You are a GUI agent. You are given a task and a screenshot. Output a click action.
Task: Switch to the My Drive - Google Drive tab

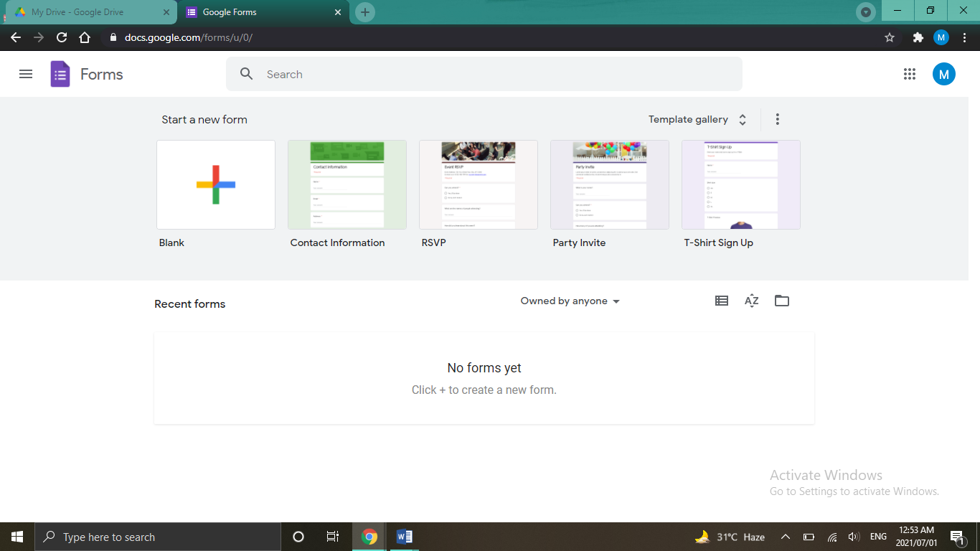click(91, 12)
